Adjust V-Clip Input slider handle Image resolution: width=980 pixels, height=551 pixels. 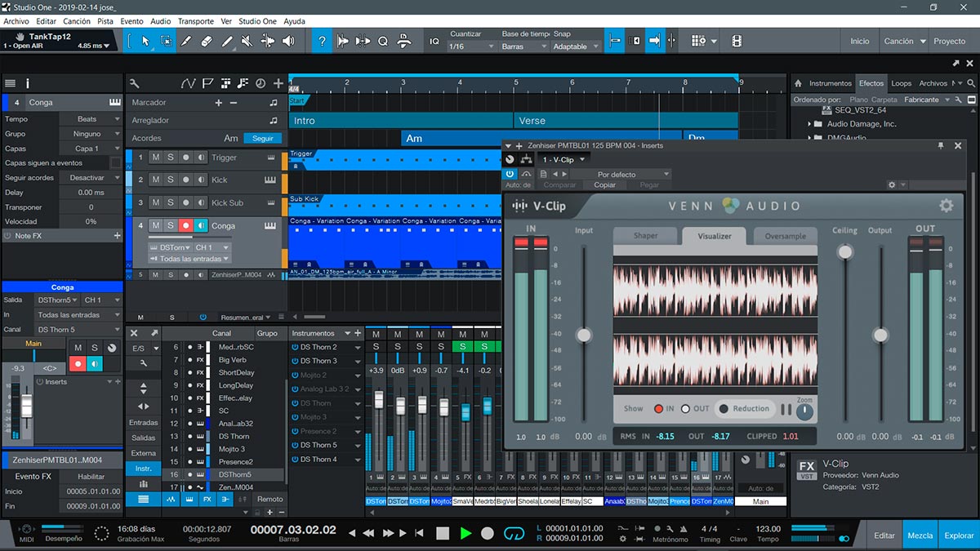(x=584, y=335)
